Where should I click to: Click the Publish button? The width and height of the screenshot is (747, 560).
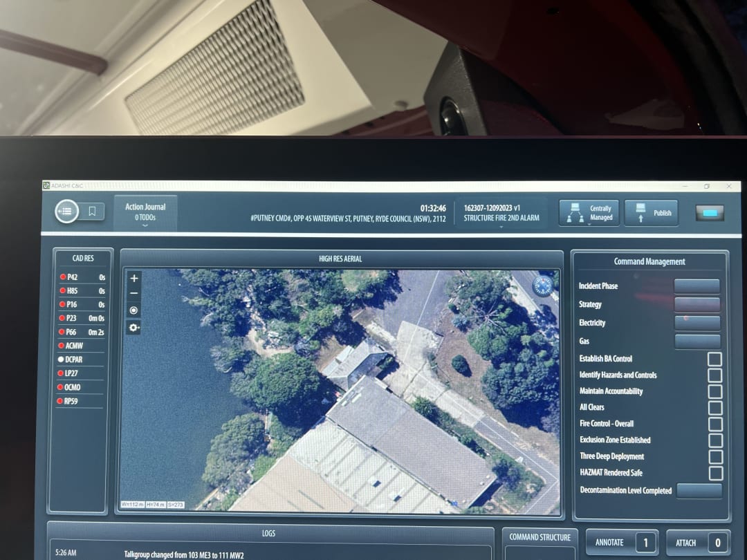(652, 213)
